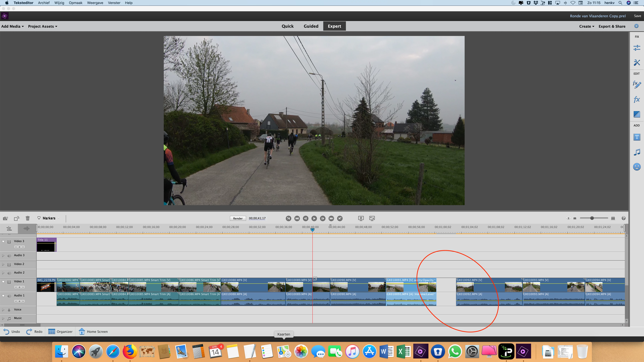This screenshot has width=644, height=362.
Task: Expand the Audio 3 track
Action: (3, 256)
